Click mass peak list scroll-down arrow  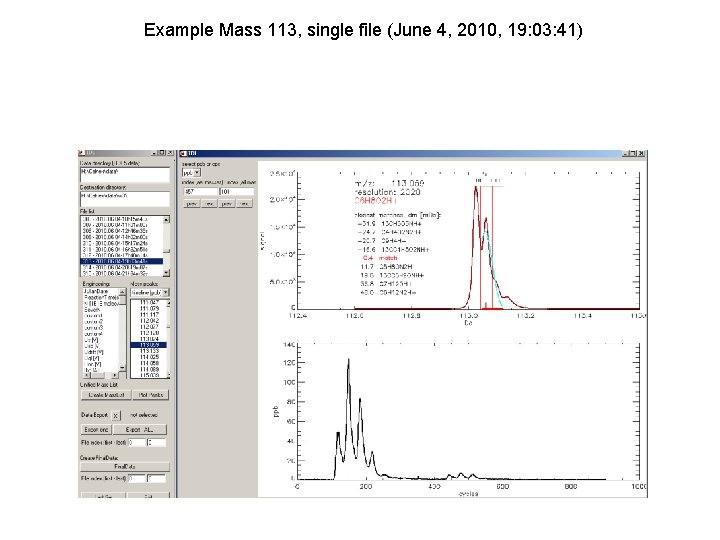(168, 375)
